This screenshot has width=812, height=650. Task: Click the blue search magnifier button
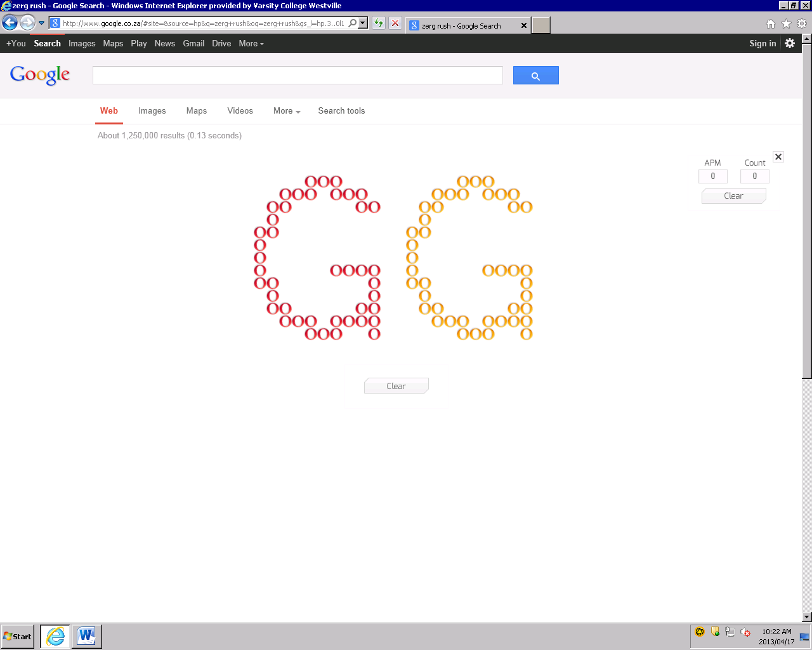(536, 76)
